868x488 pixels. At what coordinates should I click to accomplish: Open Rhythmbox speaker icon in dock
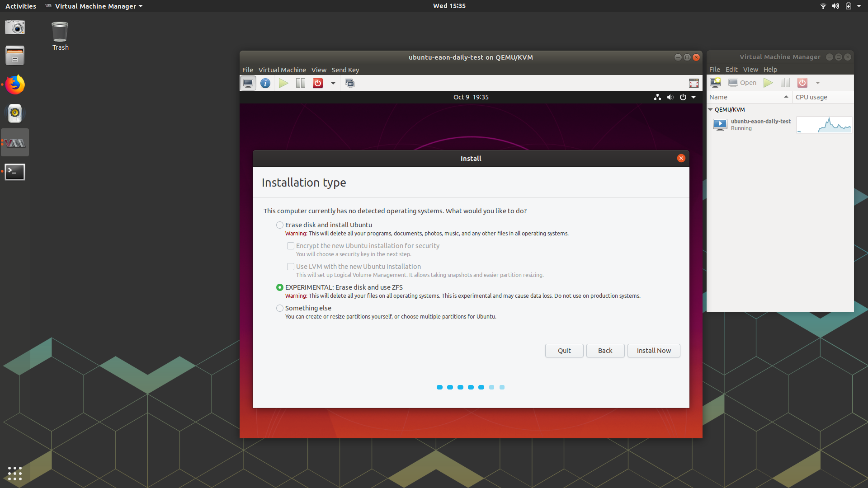pos(15,113)
